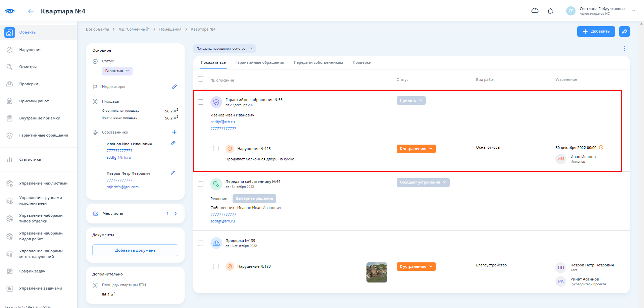Switch to Гарантийные обращения tab
The image size is (644, 308).
tap(259, 63)
